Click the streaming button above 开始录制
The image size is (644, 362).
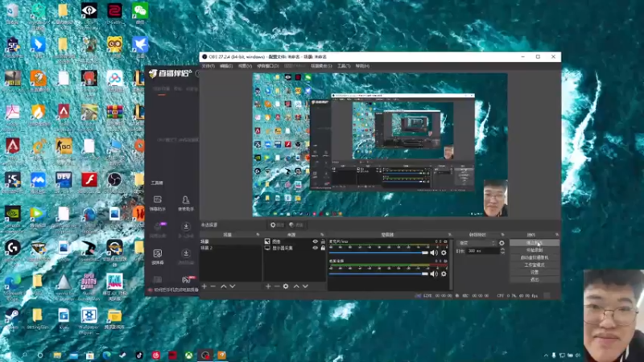point(535,243)
